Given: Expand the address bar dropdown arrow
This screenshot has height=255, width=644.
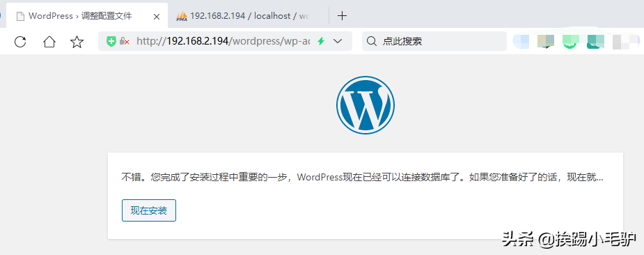Looking at the screenshot, I should [338, 41].
